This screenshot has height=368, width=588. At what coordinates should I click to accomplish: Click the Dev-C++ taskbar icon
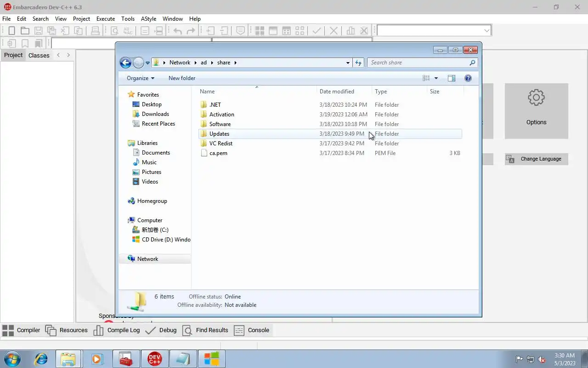coord(154,359)
